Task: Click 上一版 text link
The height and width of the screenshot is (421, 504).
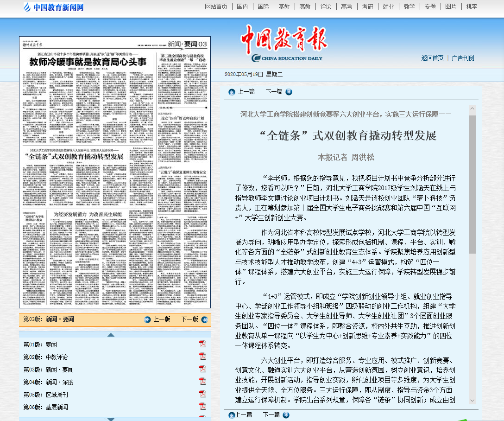Action: (162, 319)
